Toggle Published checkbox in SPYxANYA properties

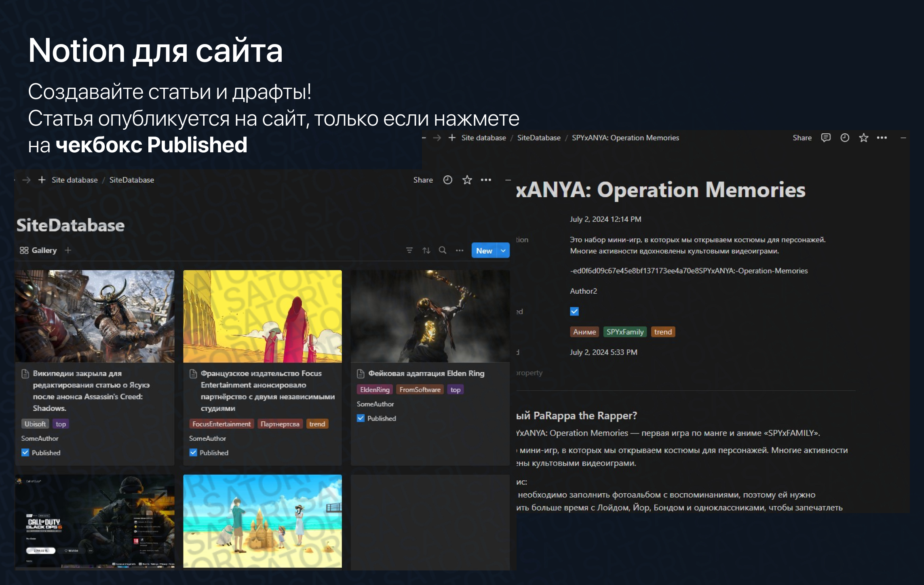(574, 311)
